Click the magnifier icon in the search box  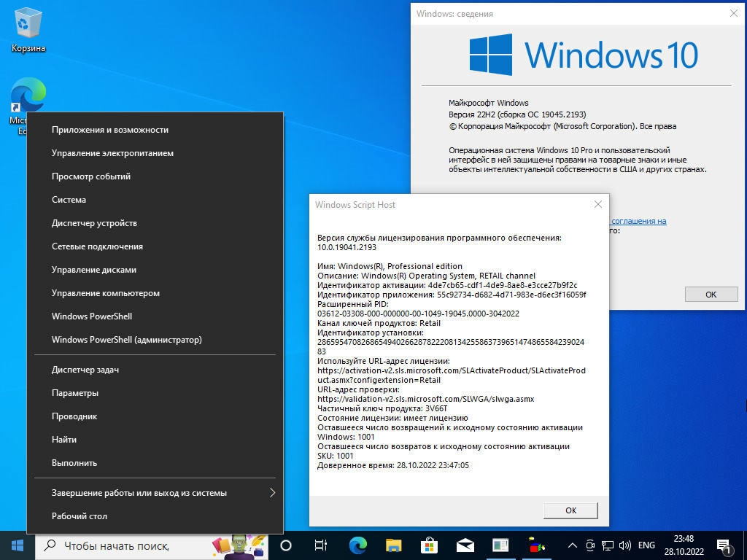[x=50, y=545]
